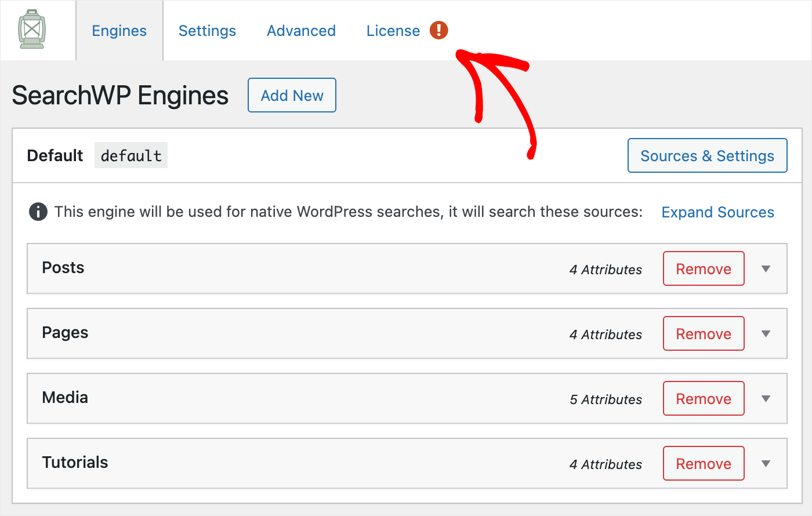Click '5 Attributes' in the Media row
The width and height of the screenshot is (812, 516).
coord(606,399)
